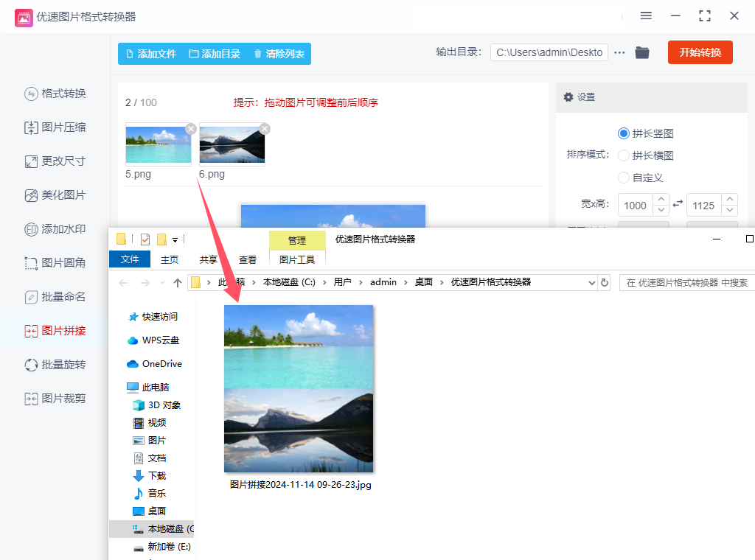The width and height of the screenshot is (755, 560).
Task: Click the Explorer search box
Action: click(687, 283)
